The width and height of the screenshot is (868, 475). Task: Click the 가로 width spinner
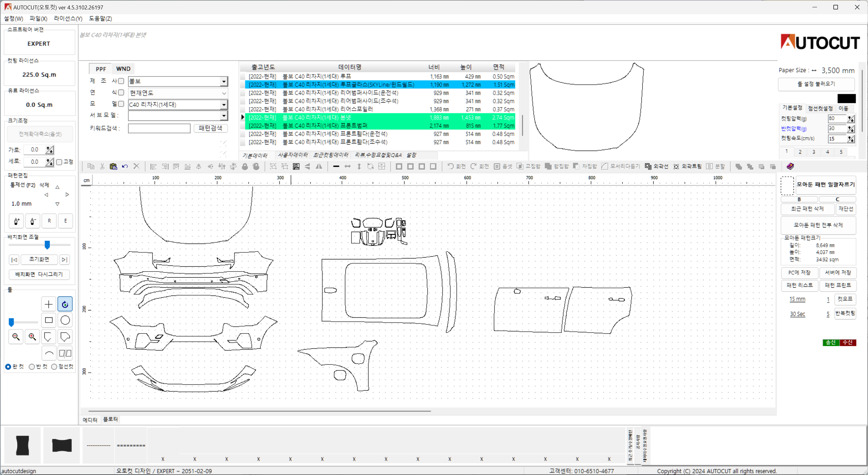(x=49, y=150)
